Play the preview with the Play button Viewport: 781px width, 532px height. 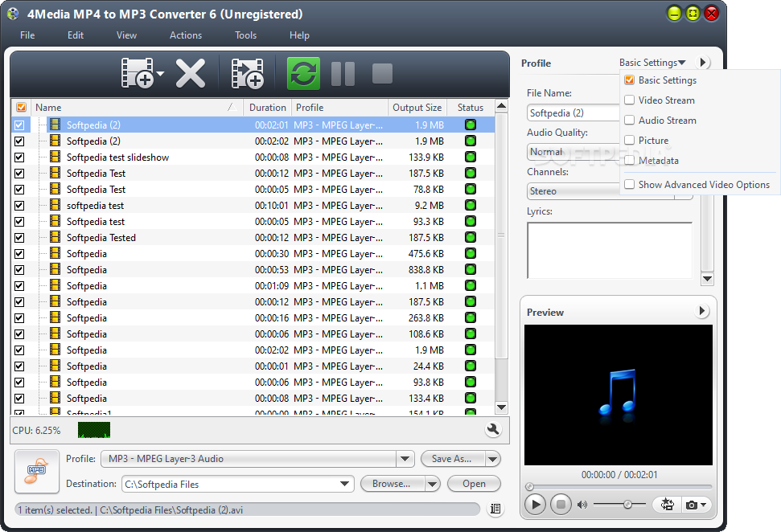[x=536, y=505]
